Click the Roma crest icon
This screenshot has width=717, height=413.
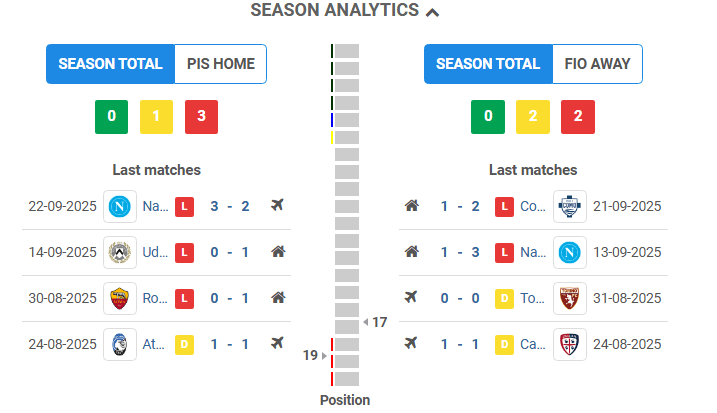(x=120, y=299)
